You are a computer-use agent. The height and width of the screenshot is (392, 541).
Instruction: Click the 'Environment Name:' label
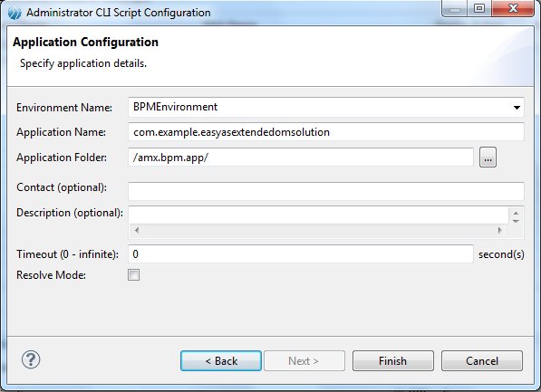tap(64, 108)
